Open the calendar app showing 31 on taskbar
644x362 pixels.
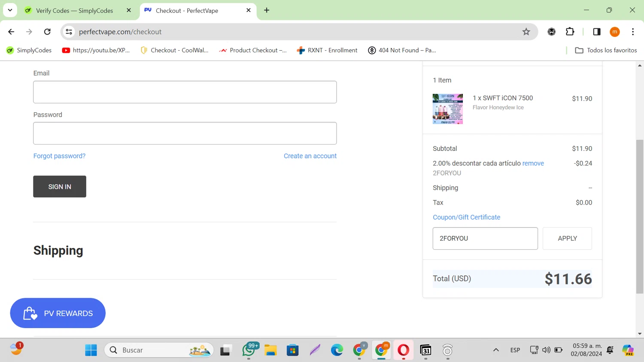coord(425,350)
